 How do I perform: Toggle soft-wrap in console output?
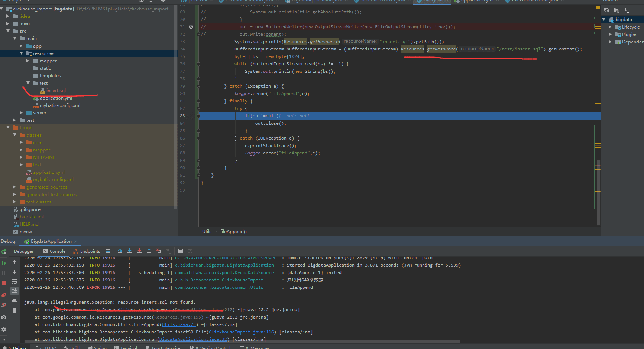(x=14, y=281)
